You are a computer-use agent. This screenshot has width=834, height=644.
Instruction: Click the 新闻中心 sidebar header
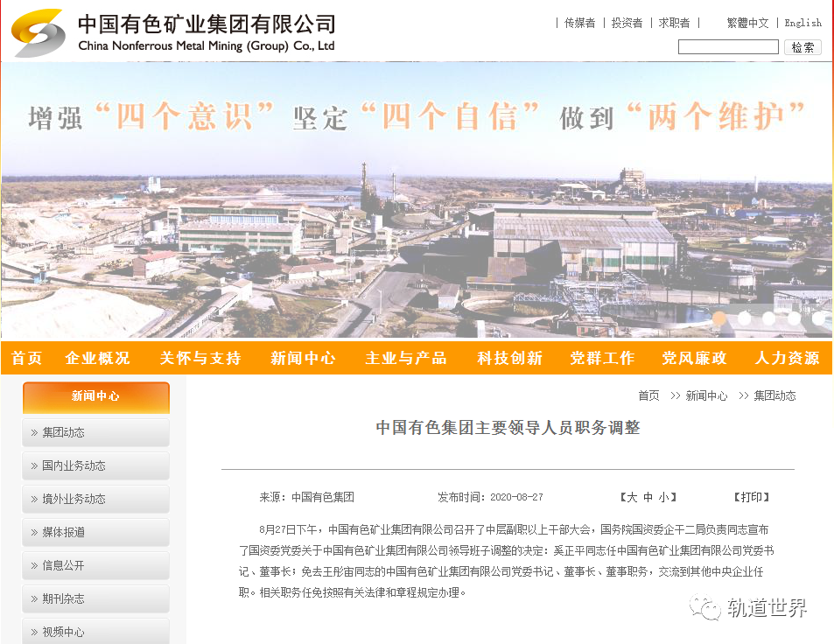pos(96,396)
